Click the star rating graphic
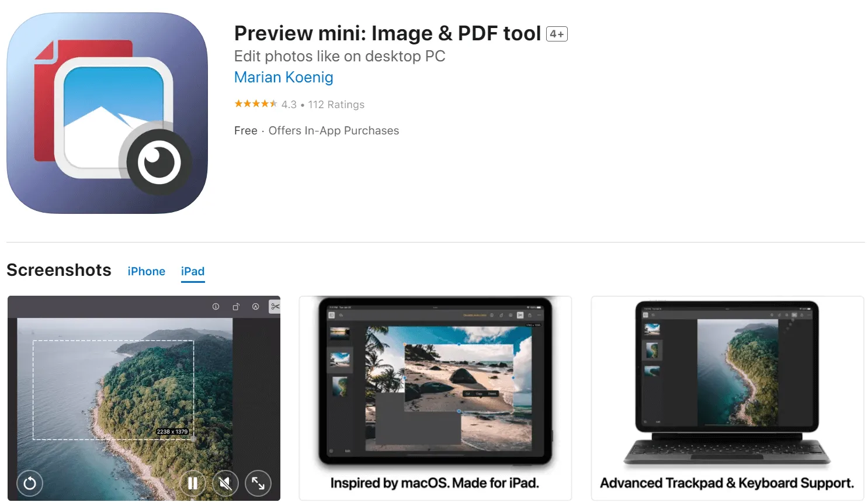Image resolution: width=868 pixels, height=502 pixels. [256, 104]
